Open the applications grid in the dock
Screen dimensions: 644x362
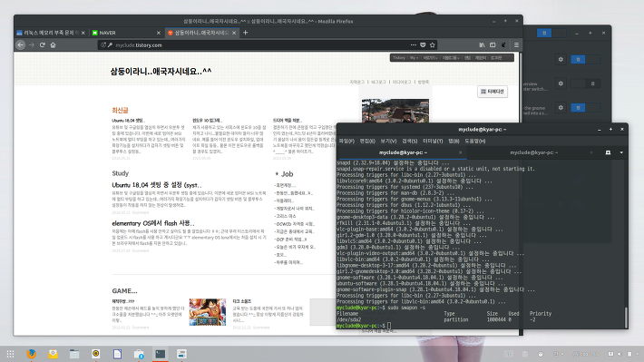(x=10, y=354)
